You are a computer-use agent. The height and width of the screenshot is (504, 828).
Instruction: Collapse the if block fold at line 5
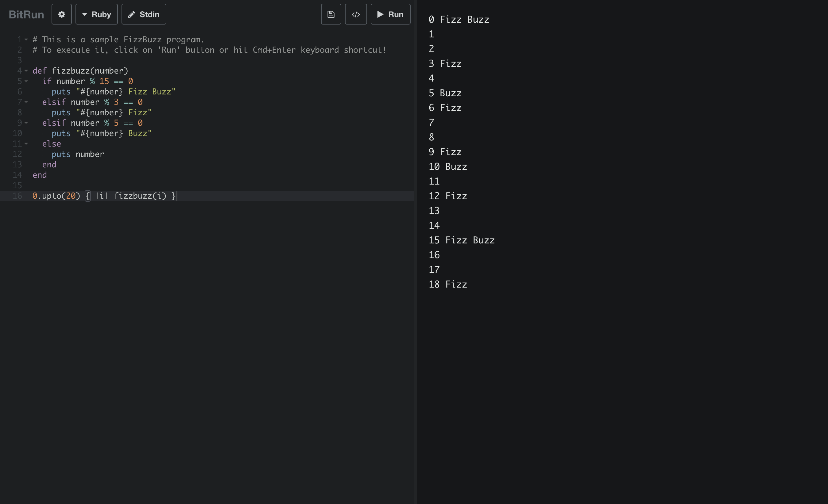[x=26, y=81]
